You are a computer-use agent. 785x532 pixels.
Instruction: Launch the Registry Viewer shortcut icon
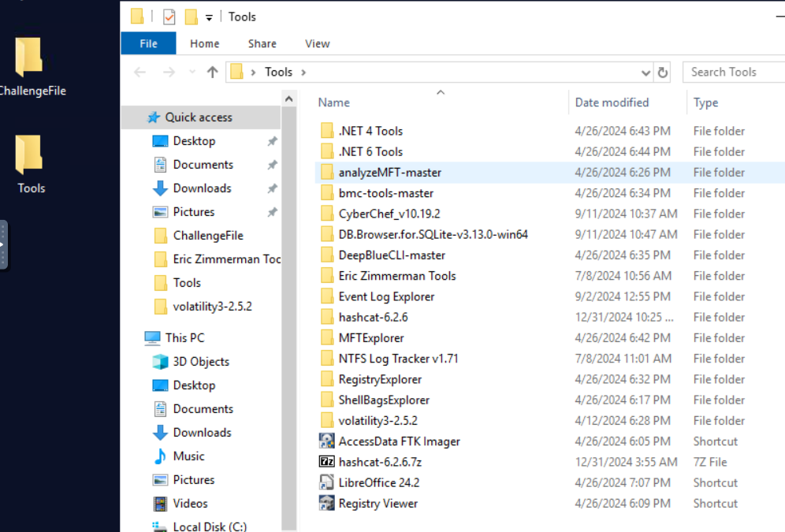pos(326,503)
